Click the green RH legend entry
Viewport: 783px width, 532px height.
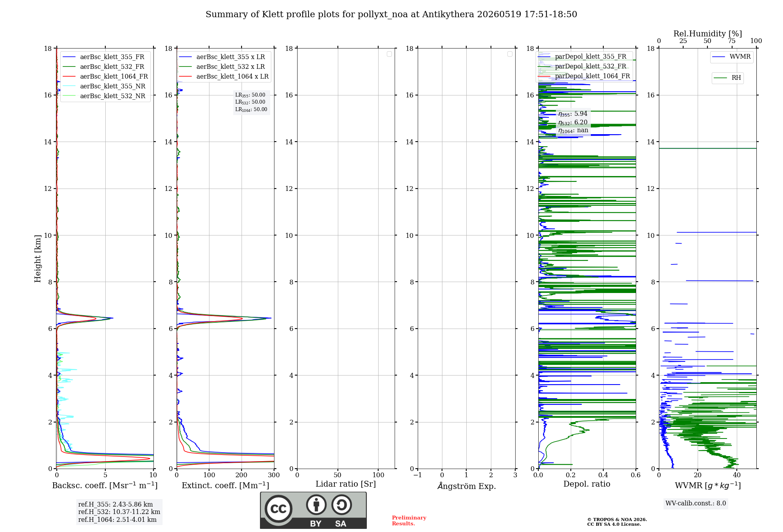click(x=727, y=78)
